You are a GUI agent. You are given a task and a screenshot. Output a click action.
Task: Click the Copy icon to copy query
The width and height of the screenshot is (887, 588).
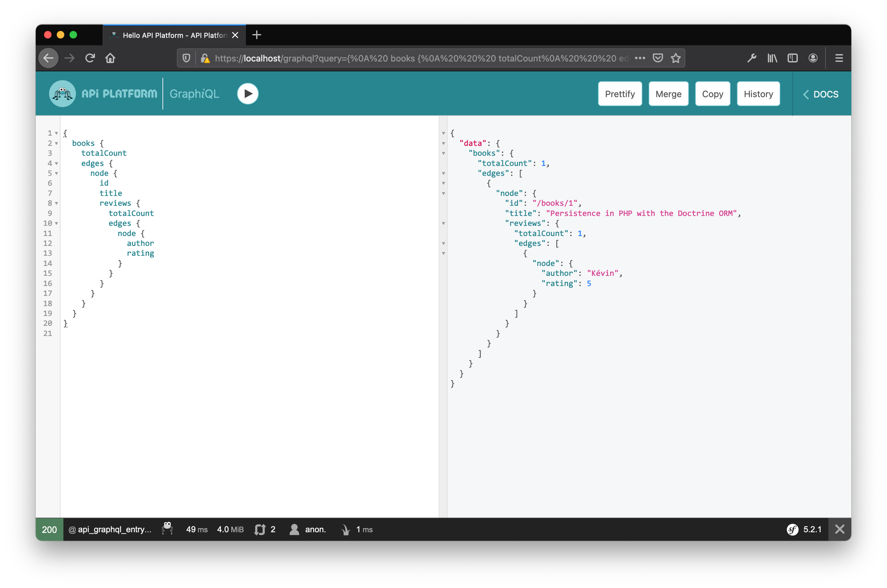(x=712, y=94)
